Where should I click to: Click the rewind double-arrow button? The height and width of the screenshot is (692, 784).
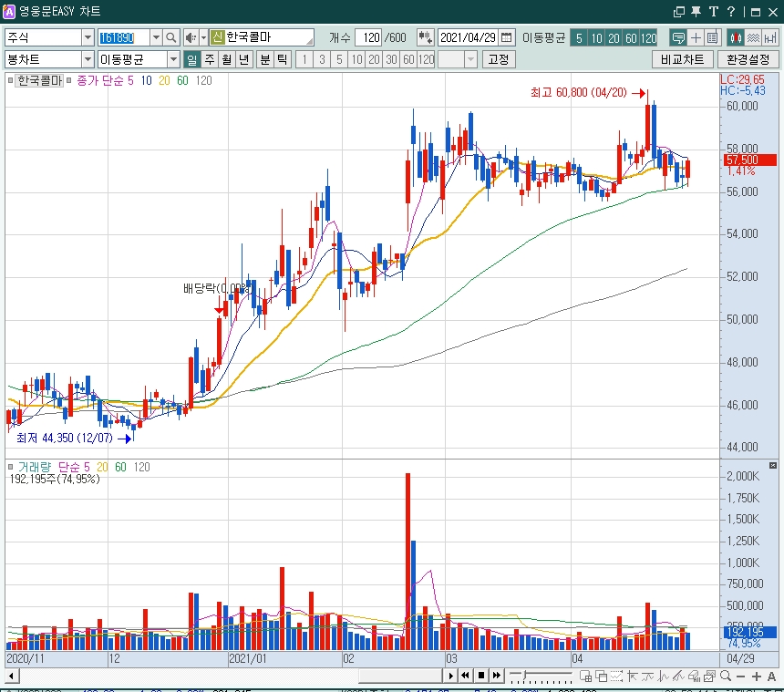(x=465, y=676)
